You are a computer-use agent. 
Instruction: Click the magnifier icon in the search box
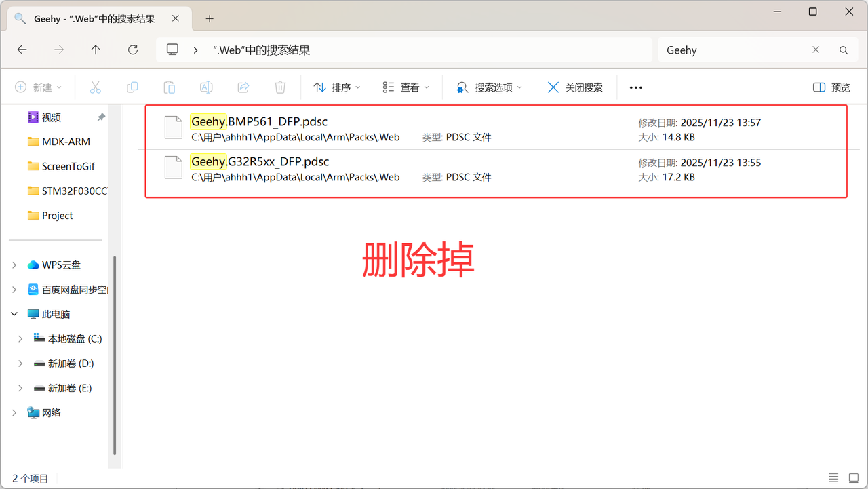(844, 50)
